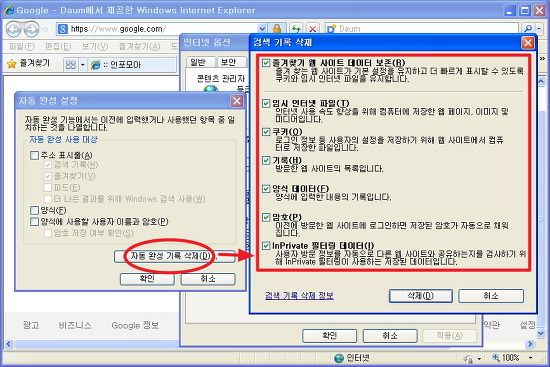
Task: Toggle 즐겨찾기 웹 사이트 데이터 보존 checkbox
Action: pos(266,63)
